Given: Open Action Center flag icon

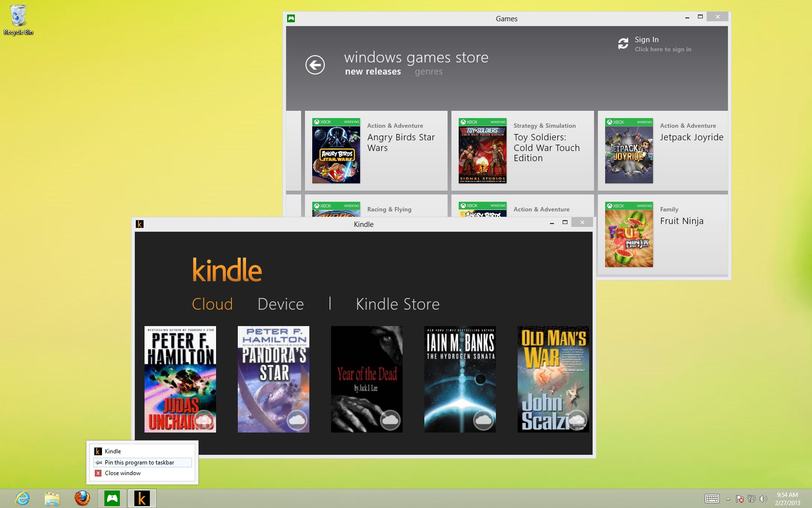Looking at the screenshot, I should [x=739, y=499].
